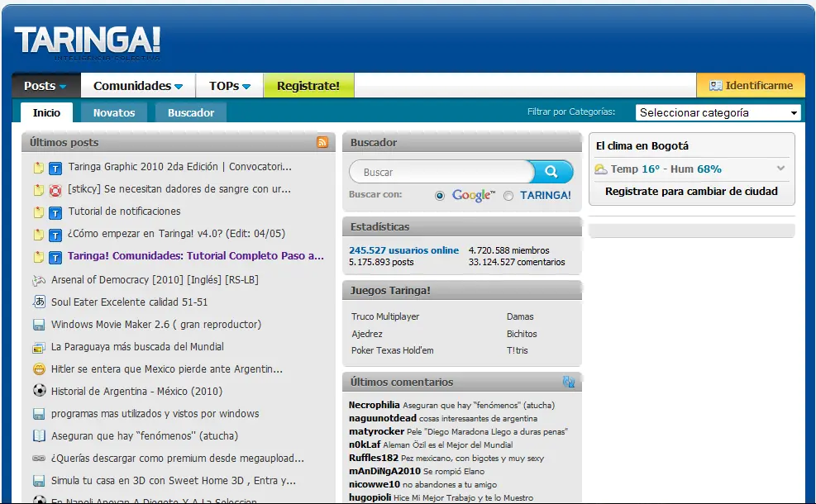816x504 pixels.
Task: Open Truco Multiplayer game link
Action: pos(385,316)
